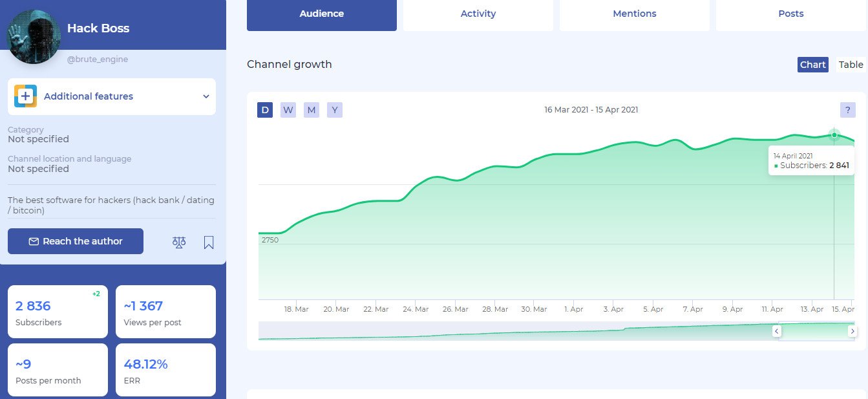868x399 pixels.
Task: Click the compare scales icon
Action: coord(179,242)
